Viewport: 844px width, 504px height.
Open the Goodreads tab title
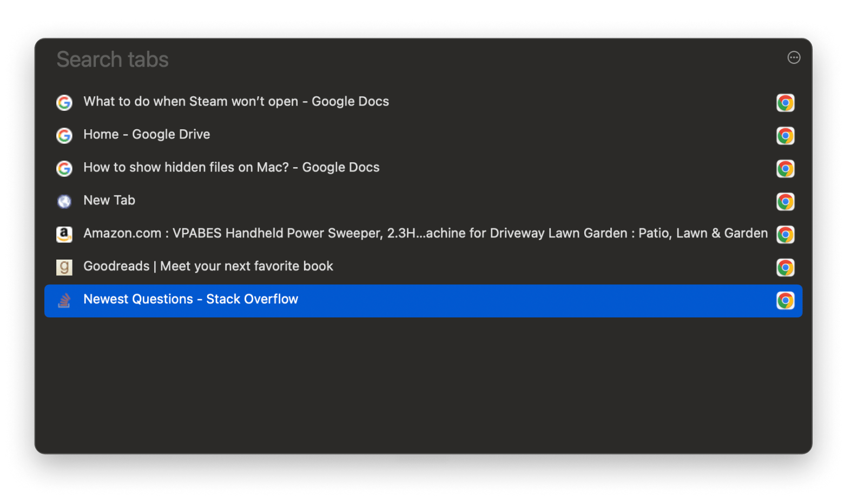(x=208, y=267)
